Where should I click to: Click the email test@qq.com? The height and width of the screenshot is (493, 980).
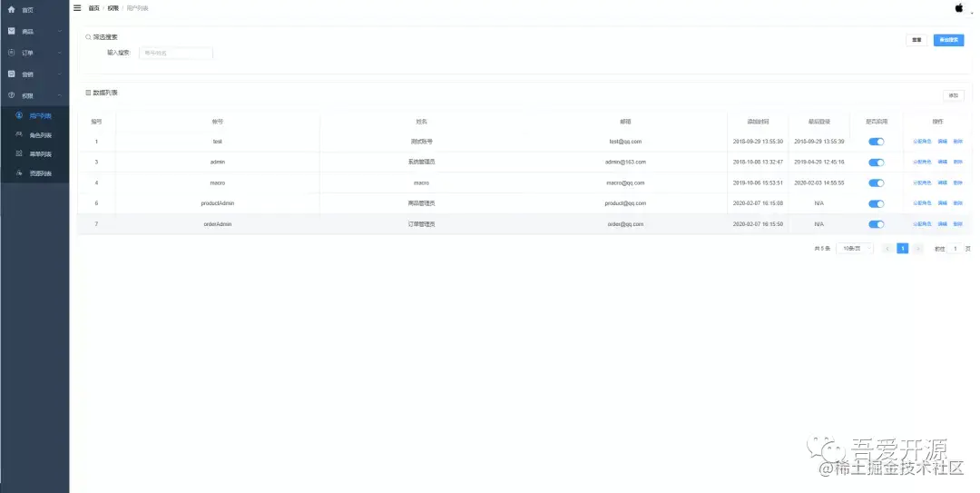tap(625, 142)
